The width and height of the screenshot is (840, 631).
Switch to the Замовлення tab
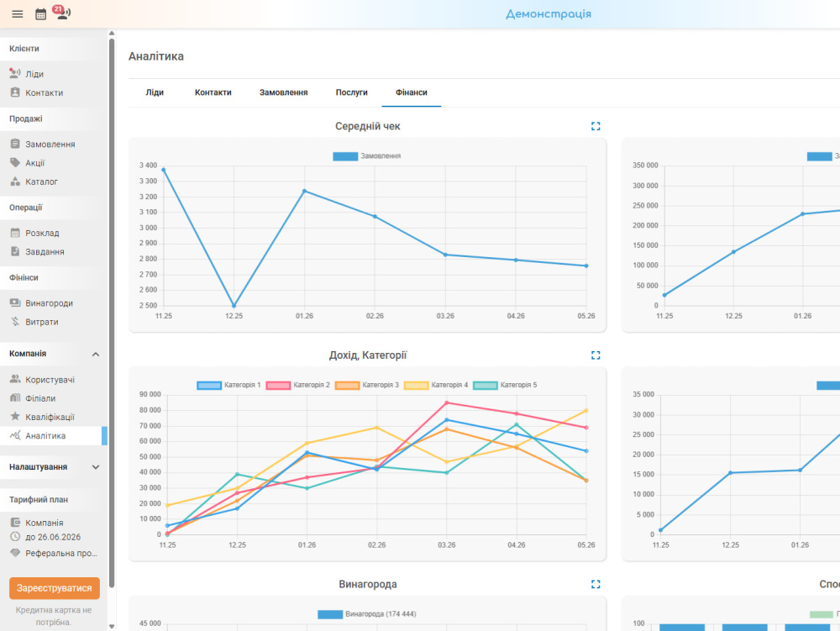tap(283, 92)
